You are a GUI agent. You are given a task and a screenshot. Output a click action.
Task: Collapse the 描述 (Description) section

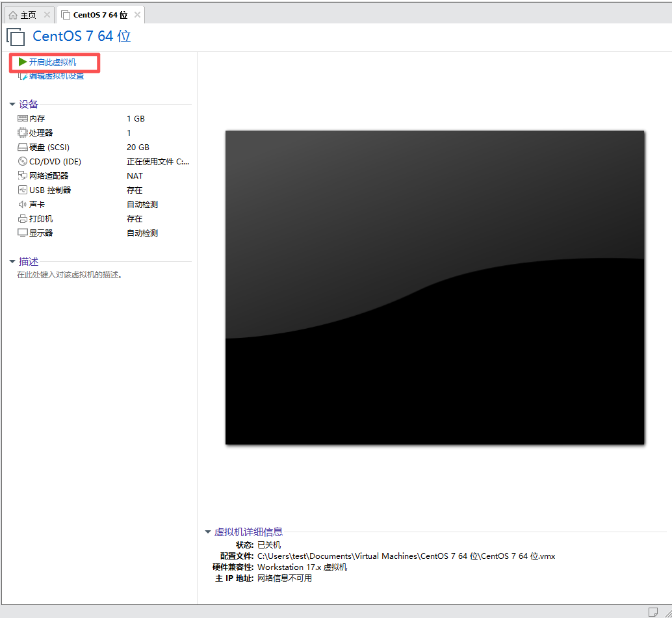(13, 261)
